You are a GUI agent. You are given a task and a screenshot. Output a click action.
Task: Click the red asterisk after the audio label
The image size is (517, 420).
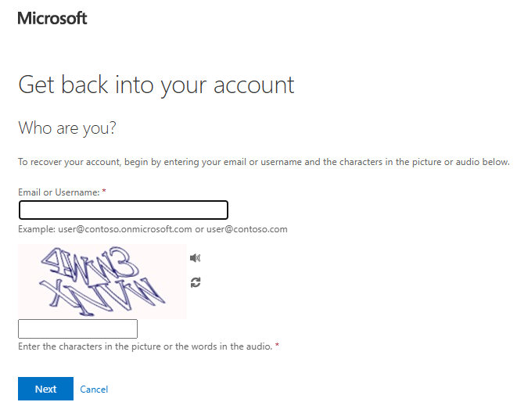[278, 345]
